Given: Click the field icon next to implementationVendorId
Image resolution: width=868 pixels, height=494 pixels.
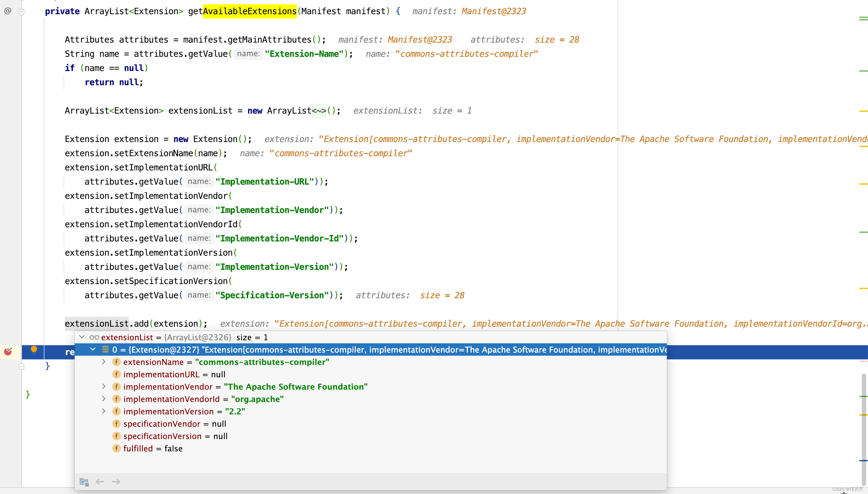Looking at the screenshot, I should (x=116, y=399).
